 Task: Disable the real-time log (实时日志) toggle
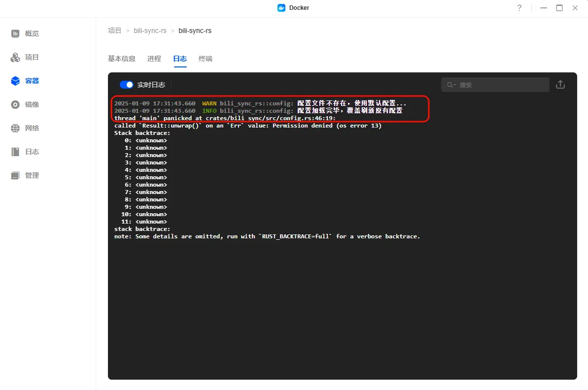[127, 85]
